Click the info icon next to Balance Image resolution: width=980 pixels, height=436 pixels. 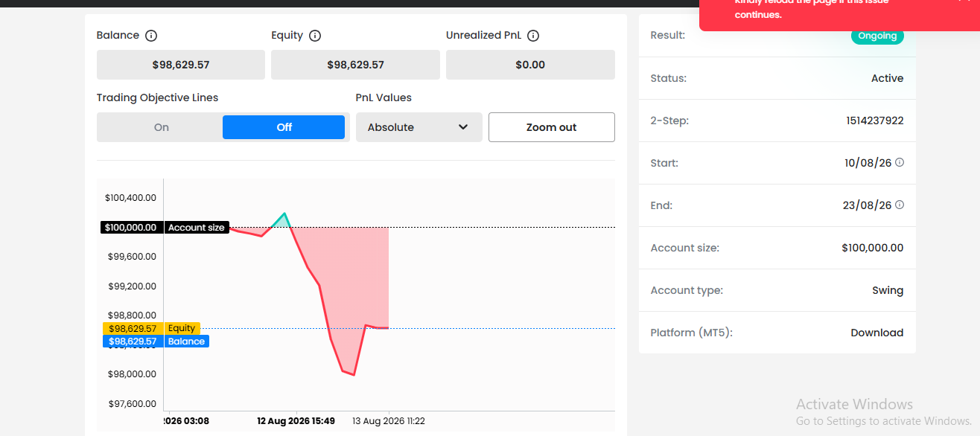pyautogui.click(x=151, y=36)
